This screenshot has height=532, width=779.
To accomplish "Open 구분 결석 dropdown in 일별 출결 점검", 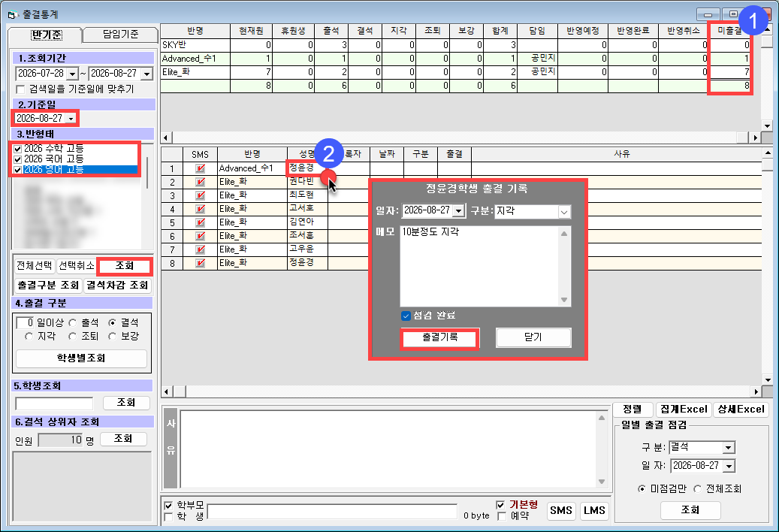I will coord(729,448).
